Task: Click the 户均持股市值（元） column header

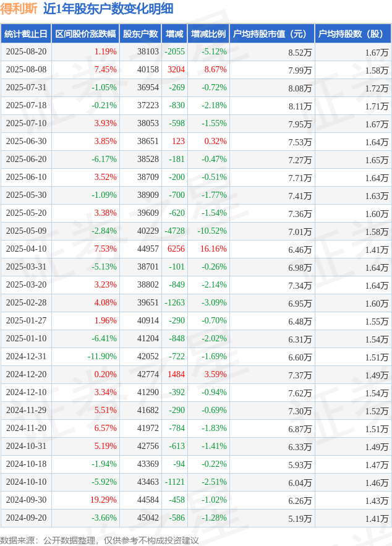Action: pyautogui.click(x=272, y=34)
